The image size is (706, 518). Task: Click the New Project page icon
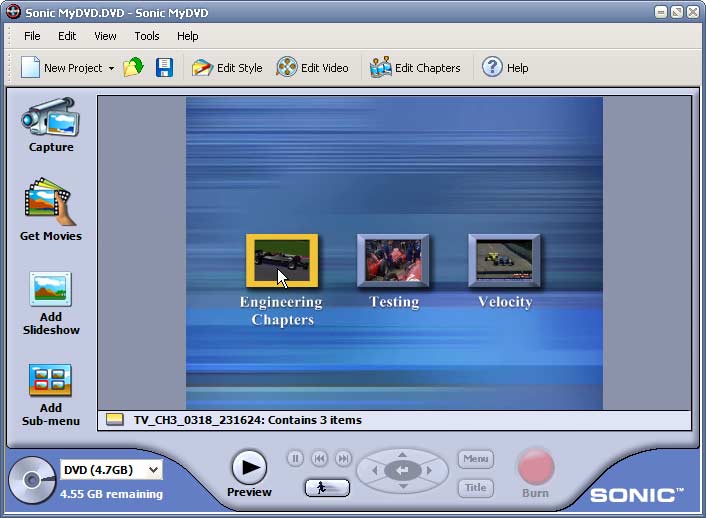point(30,68)
